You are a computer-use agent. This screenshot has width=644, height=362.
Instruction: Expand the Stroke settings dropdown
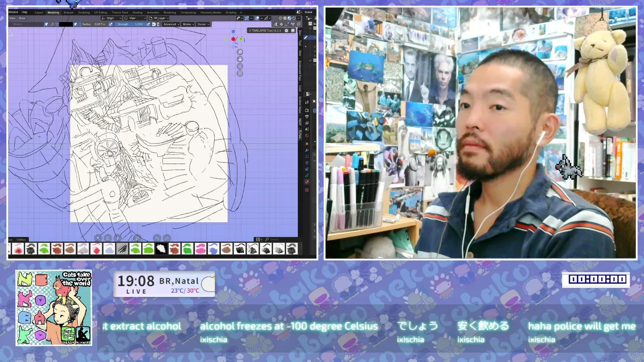click(188, 24)
